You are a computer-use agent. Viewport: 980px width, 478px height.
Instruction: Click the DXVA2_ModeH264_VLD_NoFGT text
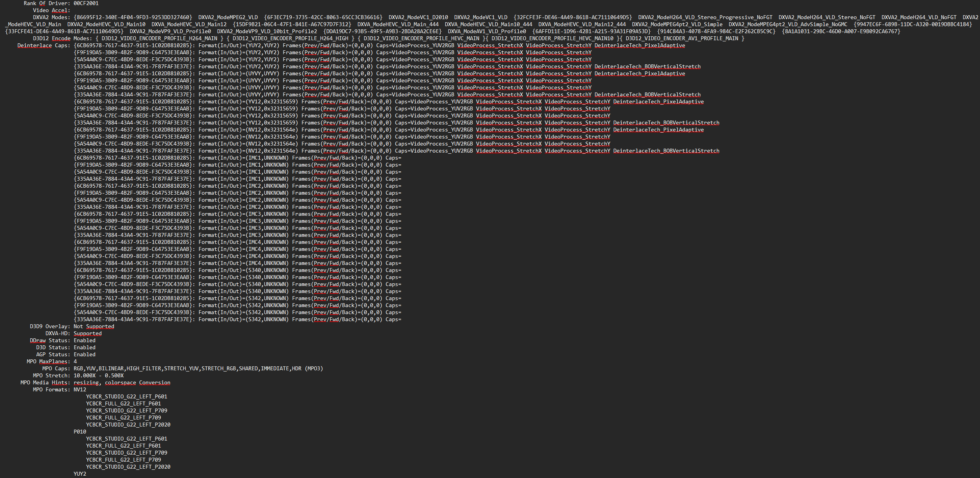point(919,17)
